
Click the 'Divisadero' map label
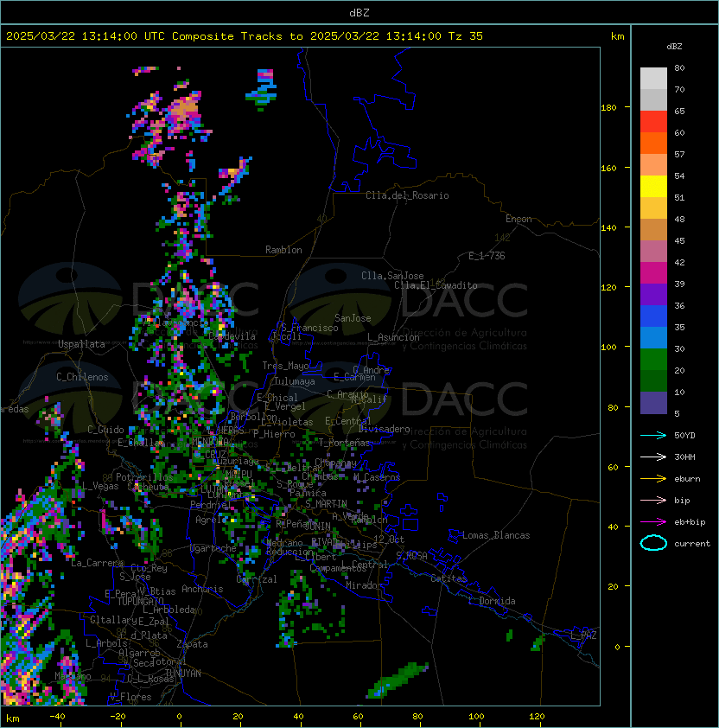coord(384,429)
